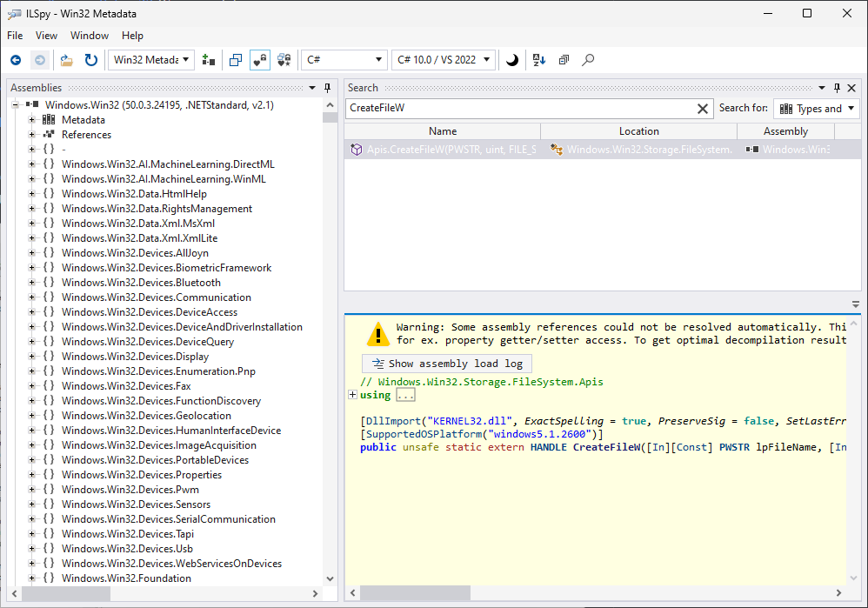Open the C# language dropdown
Screen dimensions: 868x608
tap(344, 60)
